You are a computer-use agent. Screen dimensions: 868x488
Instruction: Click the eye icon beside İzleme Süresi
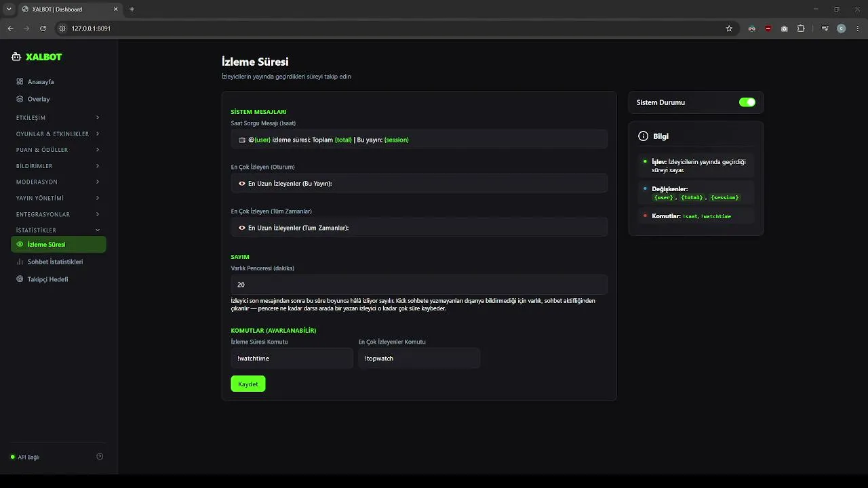(20, 244)
